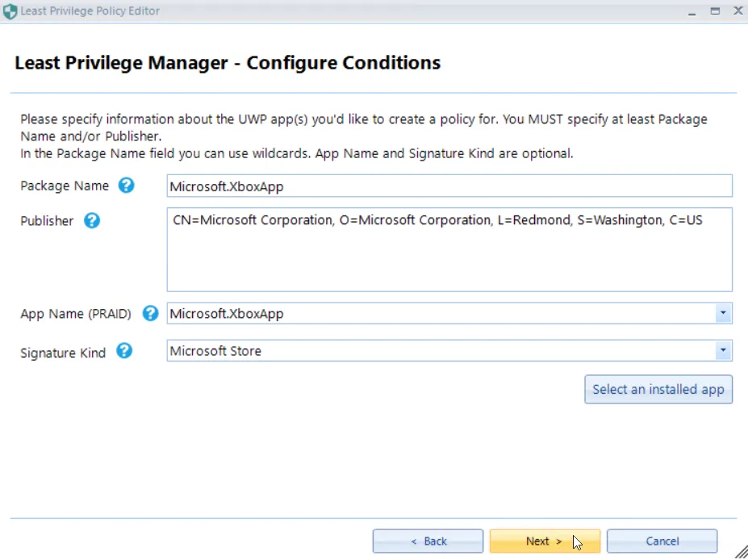Maximize the policy editor window
This screenshot has height=560, width=748.
[x=714, y=10]
